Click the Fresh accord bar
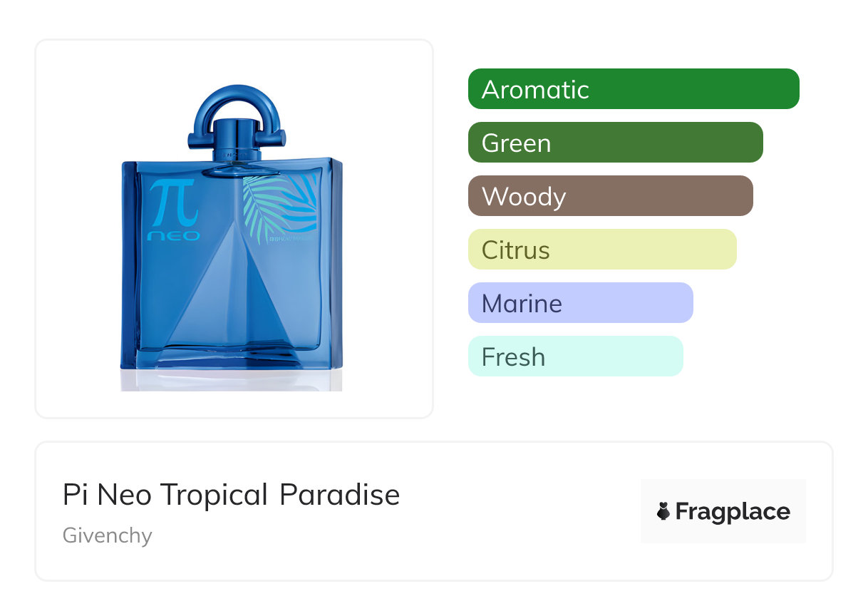868x616 pixels. click(575, 356)
